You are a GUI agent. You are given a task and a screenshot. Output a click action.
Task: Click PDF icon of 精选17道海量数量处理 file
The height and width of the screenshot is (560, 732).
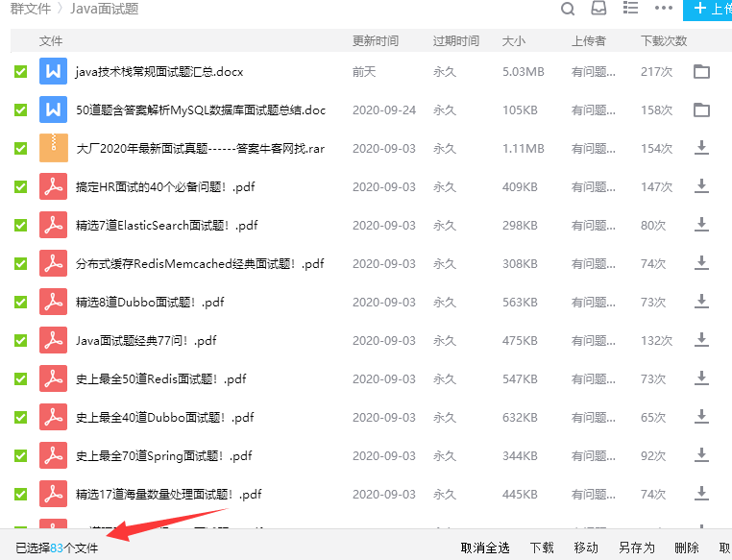coord(53,494)
